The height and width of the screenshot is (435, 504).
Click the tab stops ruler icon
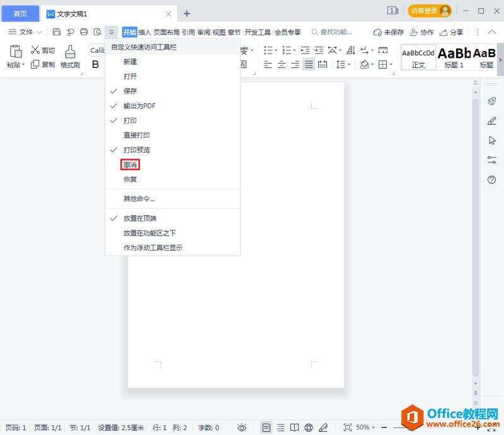coord(383,50)
